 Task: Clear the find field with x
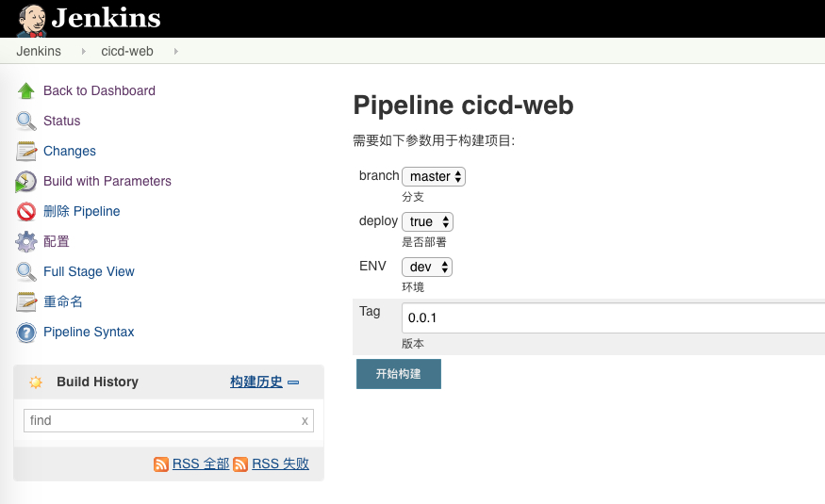click(x=305, y=421)
